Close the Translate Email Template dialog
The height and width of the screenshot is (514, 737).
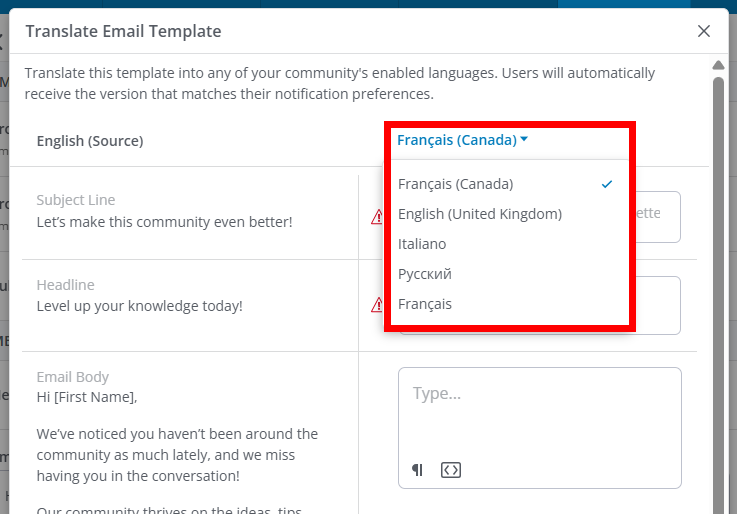(704, 31)
